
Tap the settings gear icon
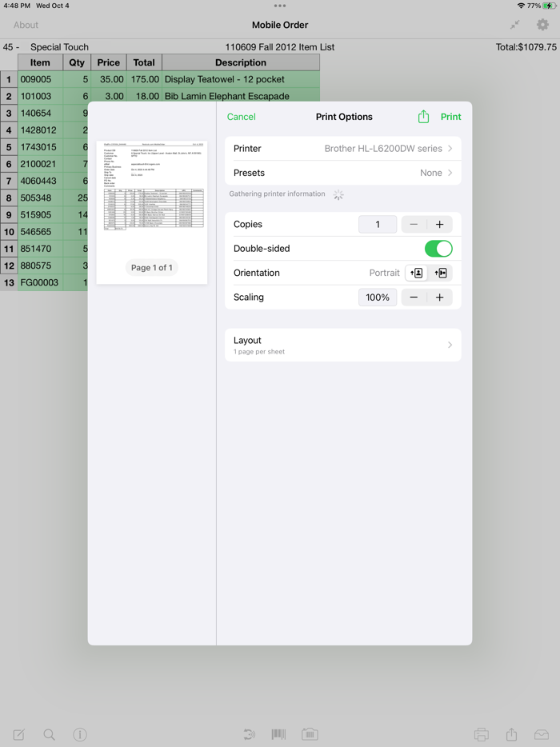click(x=542, y=25)
